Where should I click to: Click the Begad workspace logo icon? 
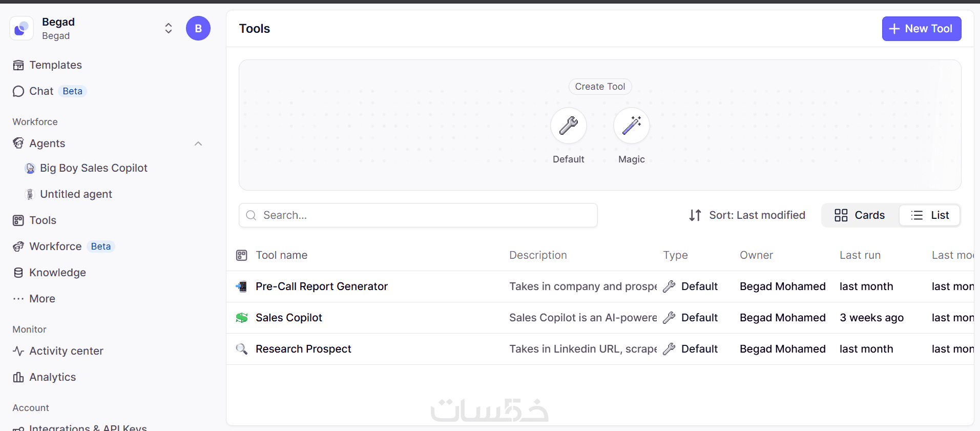tap(22, 28)
